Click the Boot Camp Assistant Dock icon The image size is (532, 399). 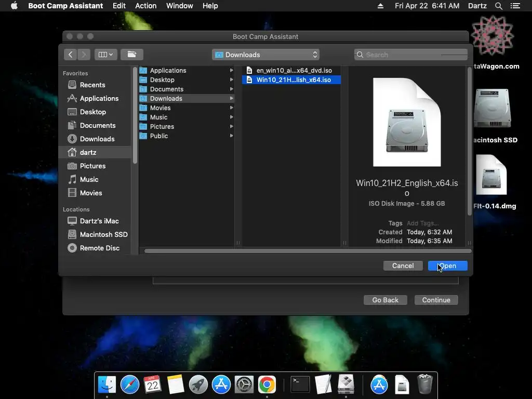(x=346, y=384)
